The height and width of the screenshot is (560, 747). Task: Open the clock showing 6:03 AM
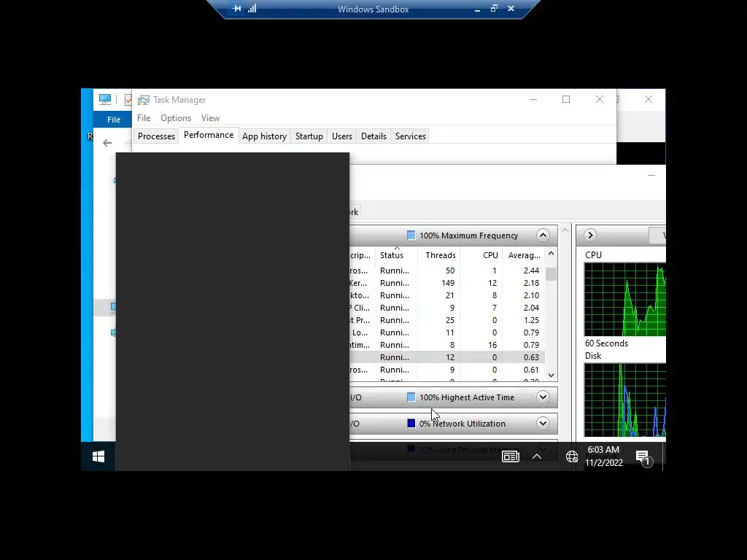coord(603,456)
